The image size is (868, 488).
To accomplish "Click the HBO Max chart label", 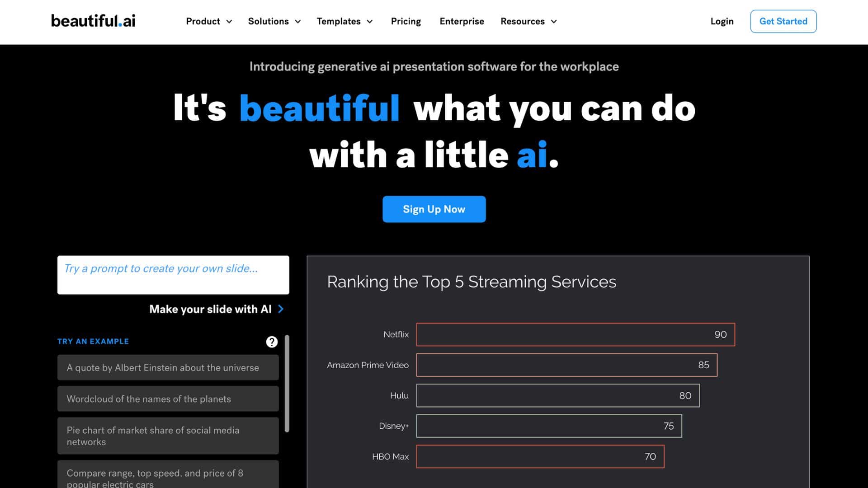I will point(390,456).
